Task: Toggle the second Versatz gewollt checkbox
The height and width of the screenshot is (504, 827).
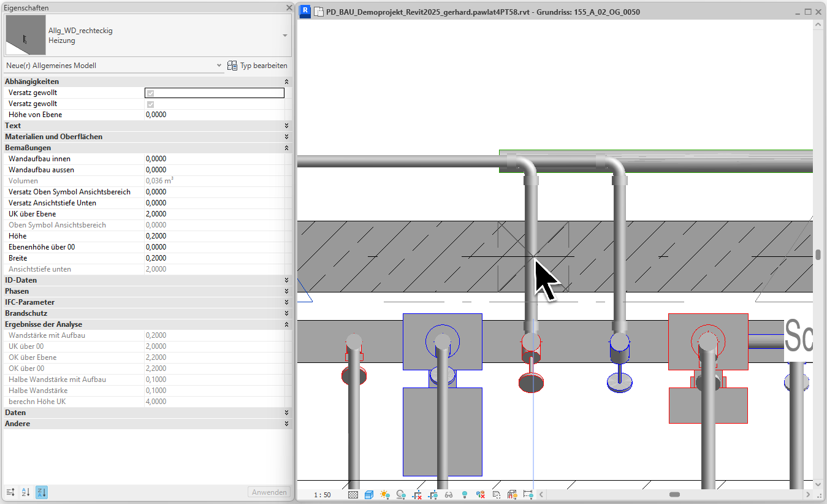Action: pos(150,104)
